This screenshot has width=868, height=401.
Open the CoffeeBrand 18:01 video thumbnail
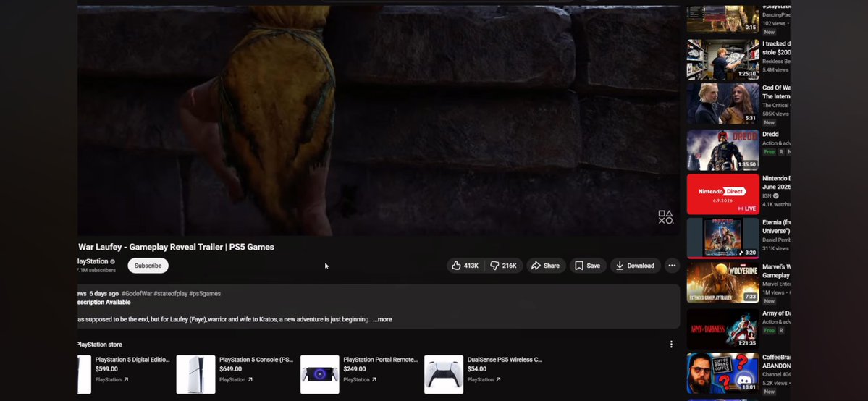point(723,373)
